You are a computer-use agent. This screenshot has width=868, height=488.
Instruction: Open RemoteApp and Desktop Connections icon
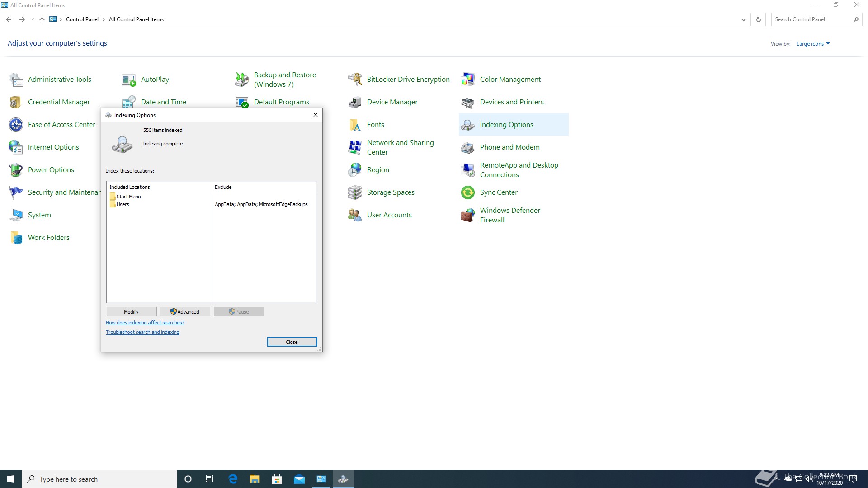pos(468,170)
